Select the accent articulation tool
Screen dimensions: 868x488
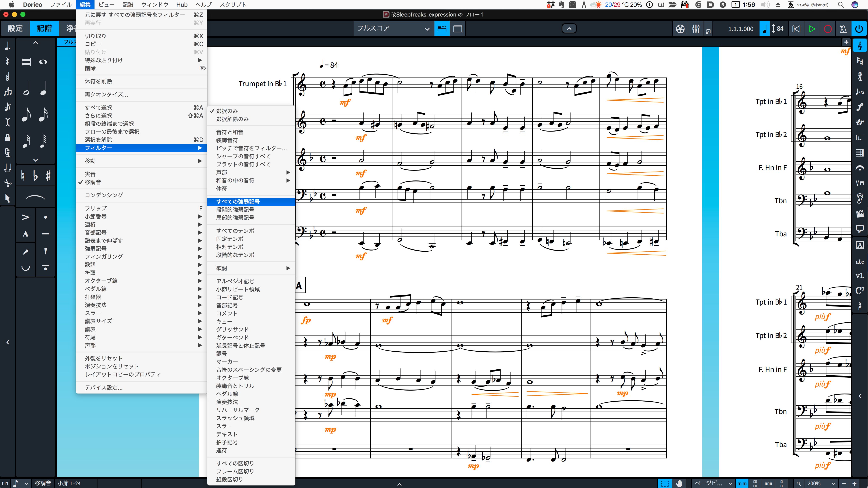(26, 217)
